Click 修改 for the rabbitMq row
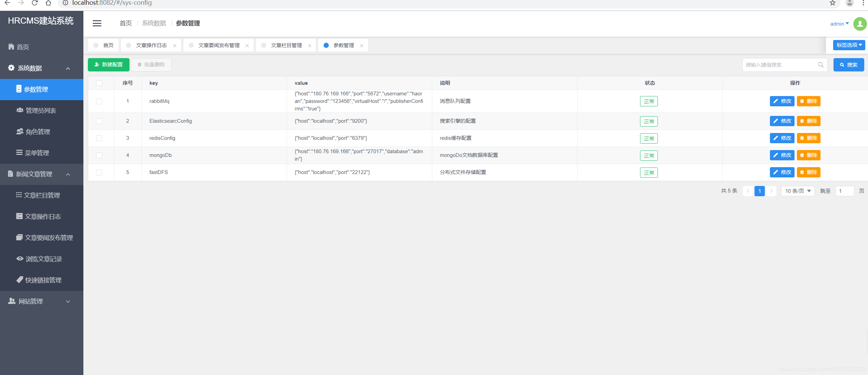This screenshot has width=868, height=375. (x=782, y=101)
